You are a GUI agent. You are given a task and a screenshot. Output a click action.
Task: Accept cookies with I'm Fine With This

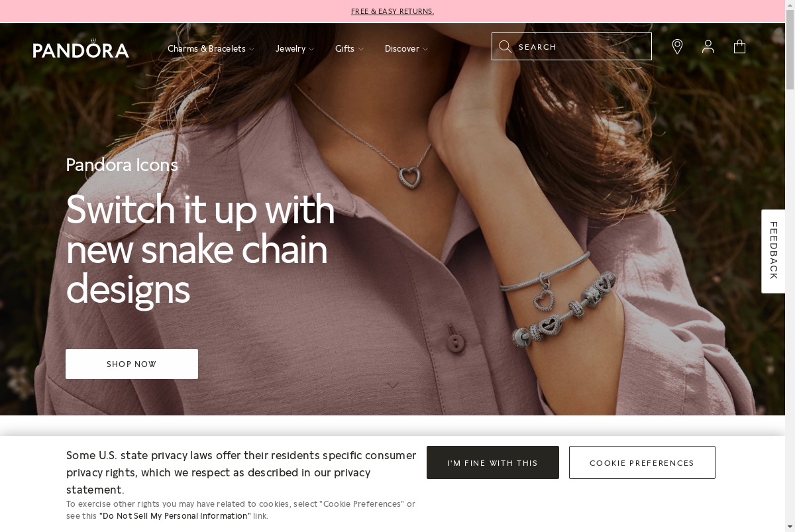click(x=493, y=462)
